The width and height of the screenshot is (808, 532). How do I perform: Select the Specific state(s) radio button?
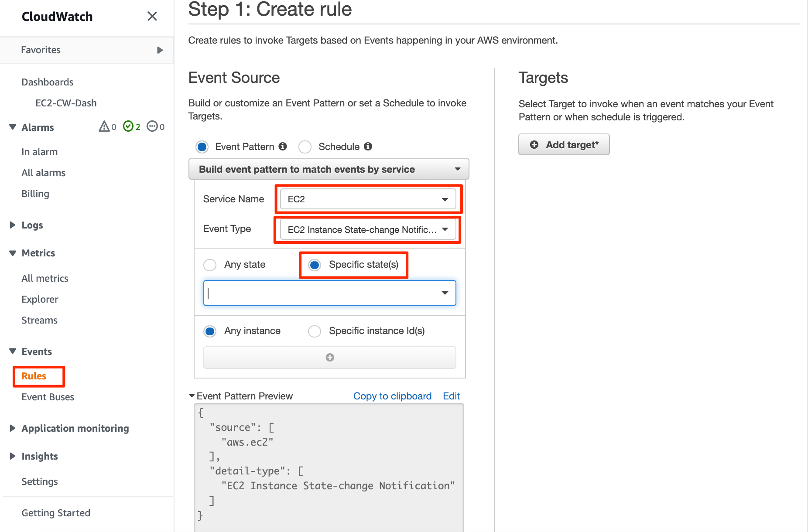315,265
